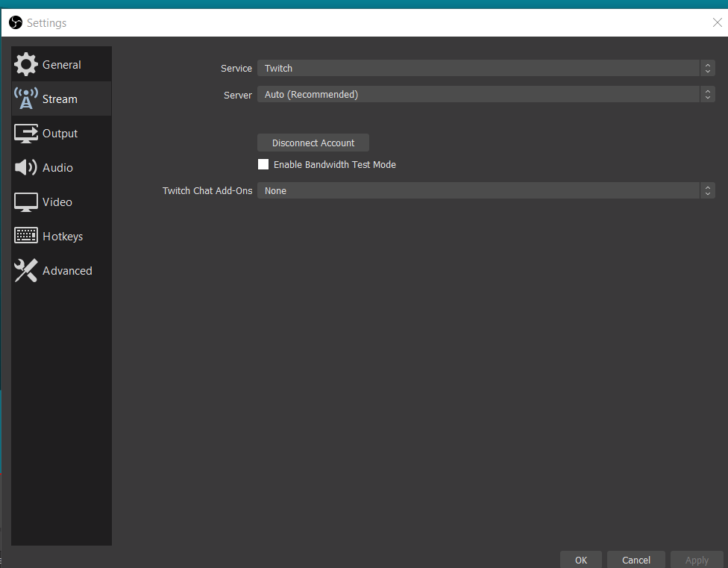Click the Cancel button
Viewport: 728px width, 568px height.
(x=636, y=560)
